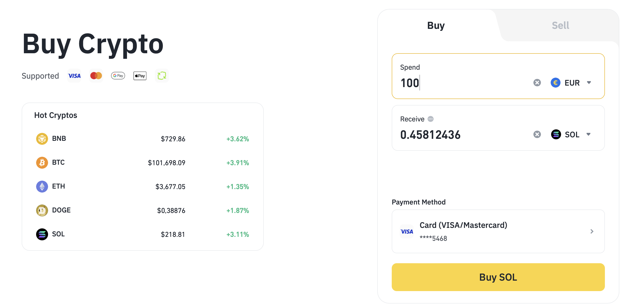The width and height of the screenshot is (644, 308).
Task: Select the BNB coin icon
Action: (x=42, y=139)
